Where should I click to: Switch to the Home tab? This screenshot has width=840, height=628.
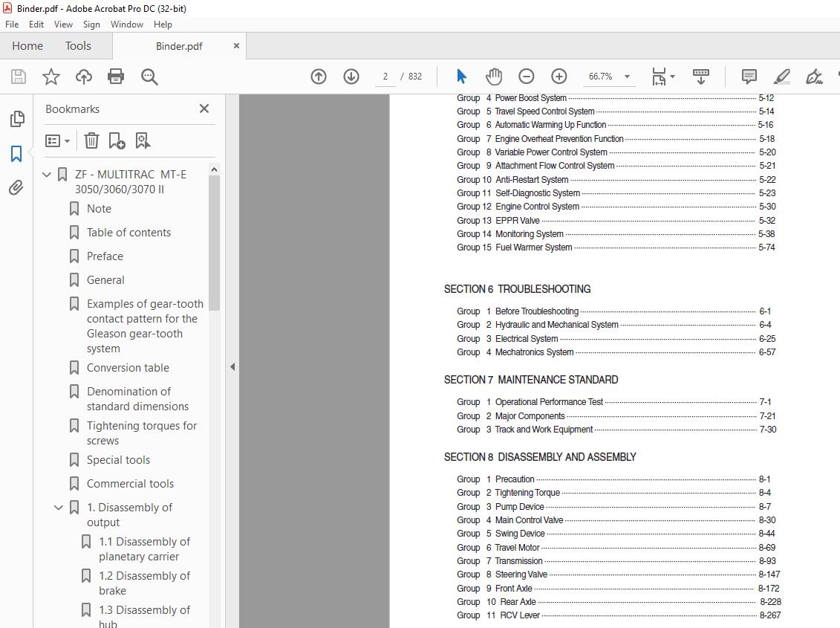tap(27, 46)
